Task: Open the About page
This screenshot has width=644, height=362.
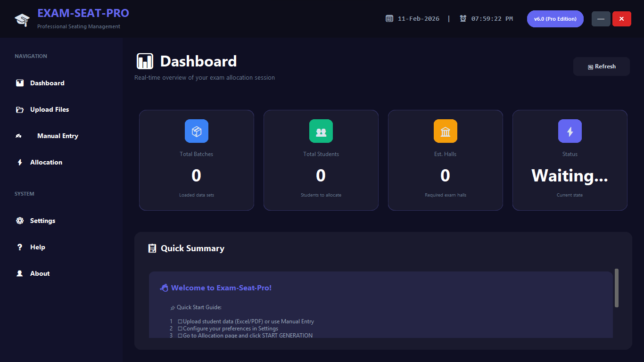Action: (x=40, y=273)
